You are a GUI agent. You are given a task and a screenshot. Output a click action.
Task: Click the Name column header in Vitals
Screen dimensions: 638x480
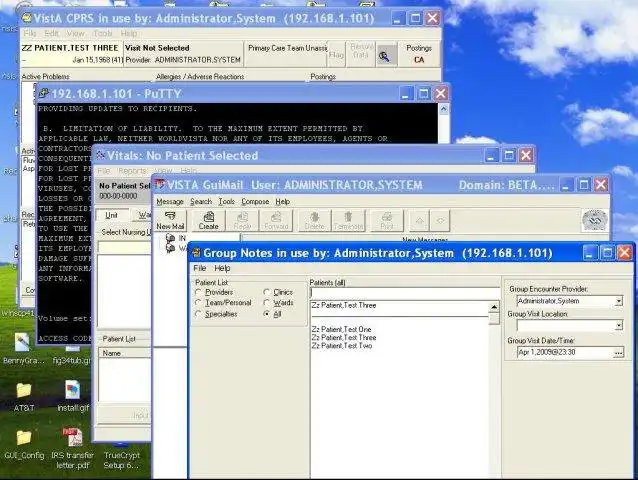coord(124,353)
